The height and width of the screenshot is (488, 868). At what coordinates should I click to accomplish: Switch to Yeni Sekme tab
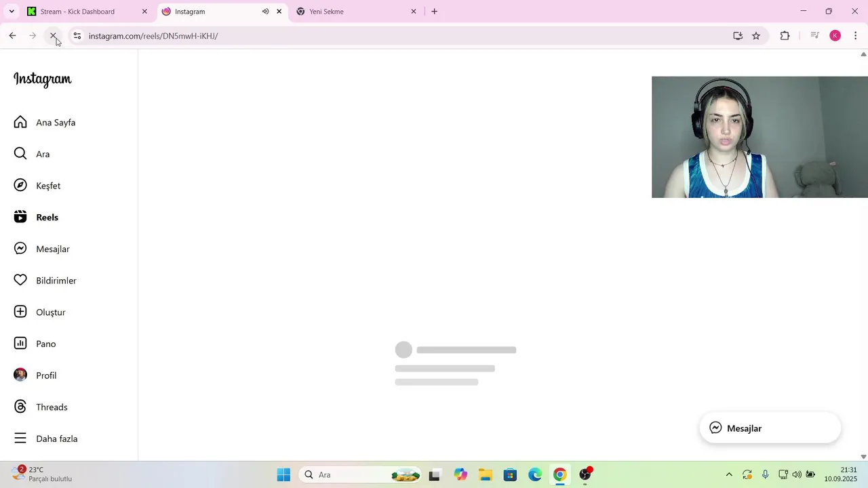(x=356, y=12)
